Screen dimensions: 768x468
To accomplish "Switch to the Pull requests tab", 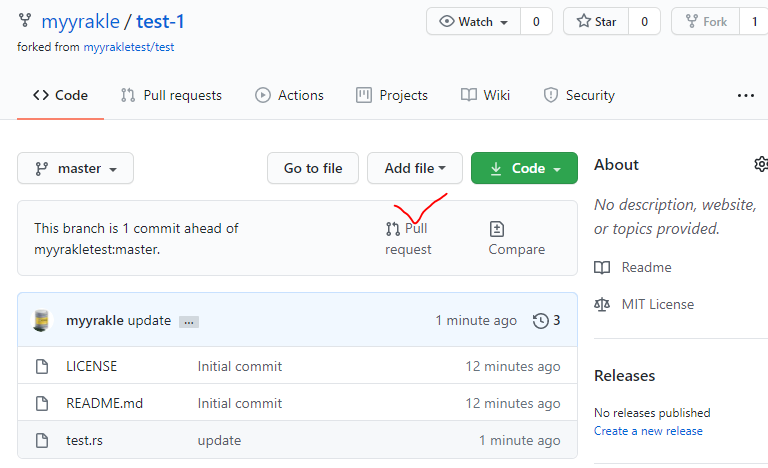I will click(x=171, y=95).
